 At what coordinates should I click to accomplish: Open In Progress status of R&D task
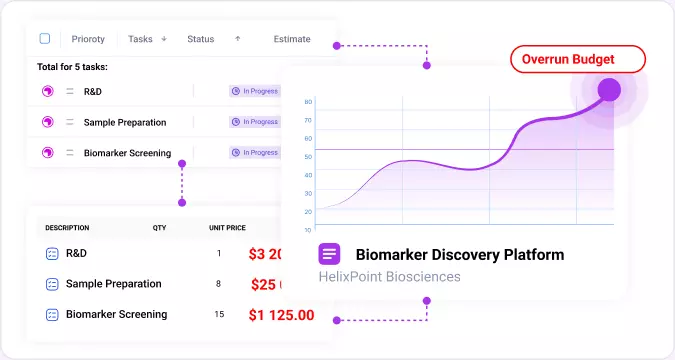tap(255, 91)
